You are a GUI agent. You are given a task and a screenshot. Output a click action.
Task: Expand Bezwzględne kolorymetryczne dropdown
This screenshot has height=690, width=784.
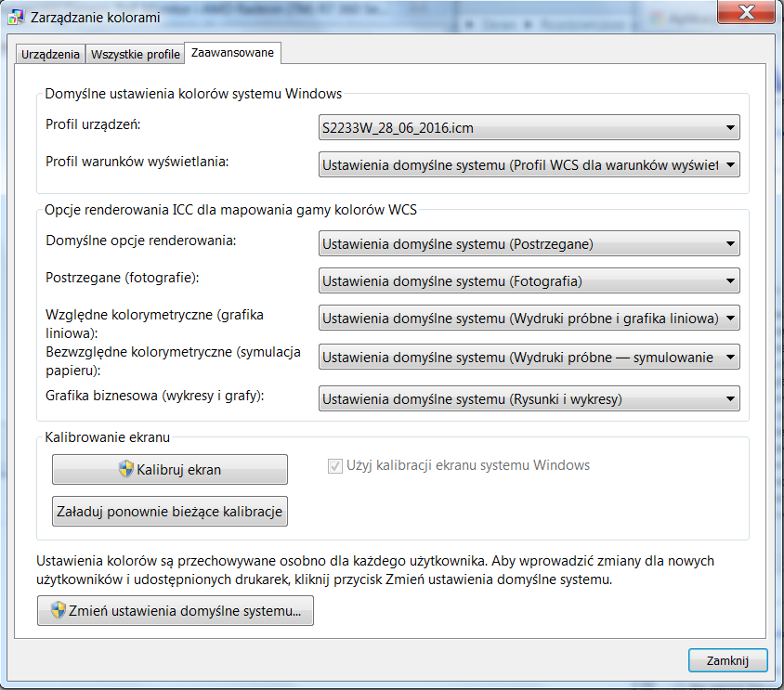(x=529, y=357)
